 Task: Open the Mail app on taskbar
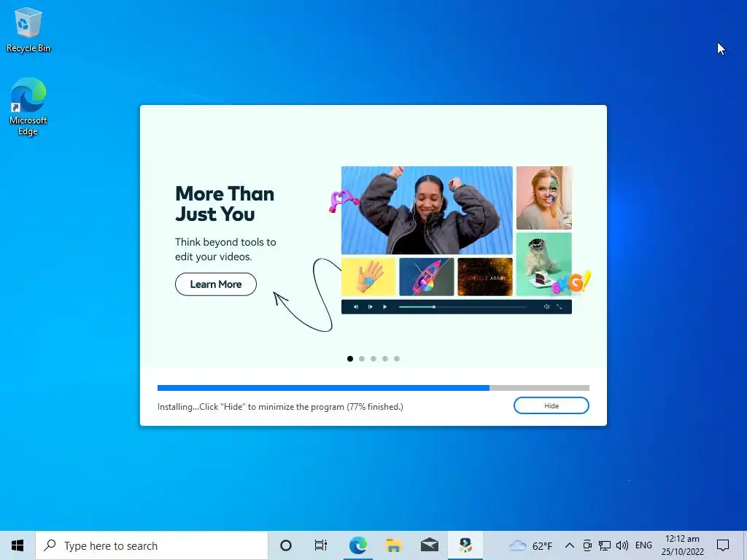429,545
